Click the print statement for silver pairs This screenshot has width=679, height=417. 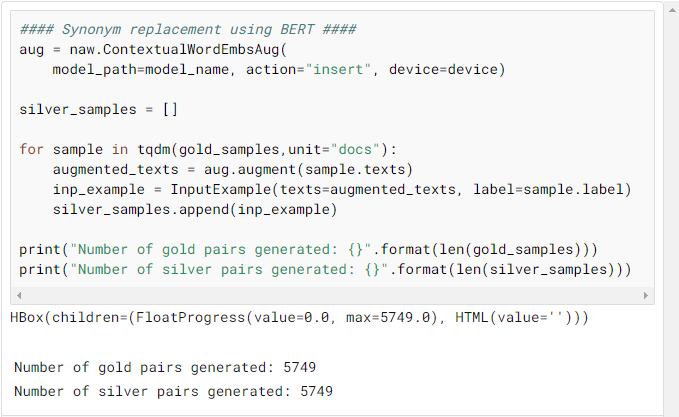(325, 269)
